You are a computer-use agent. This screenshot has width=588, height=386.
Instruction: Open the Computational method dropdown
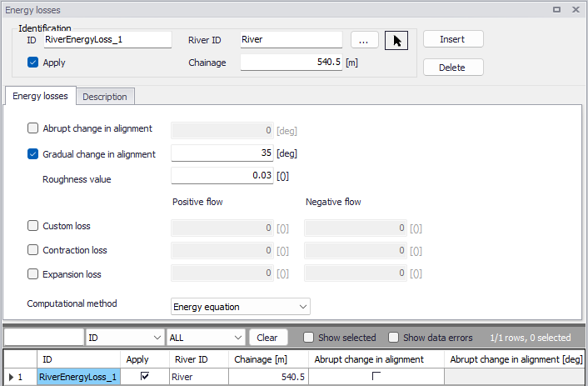point(241,307)
